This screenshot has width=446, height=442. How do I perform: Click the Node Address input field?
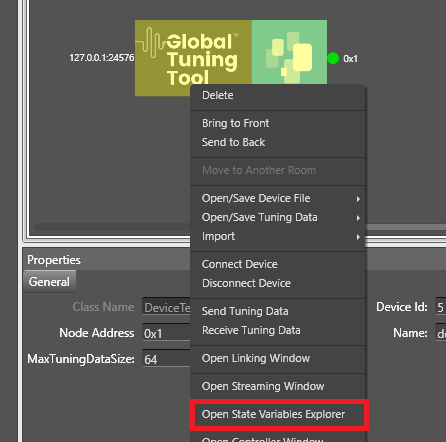pos(166,333)
